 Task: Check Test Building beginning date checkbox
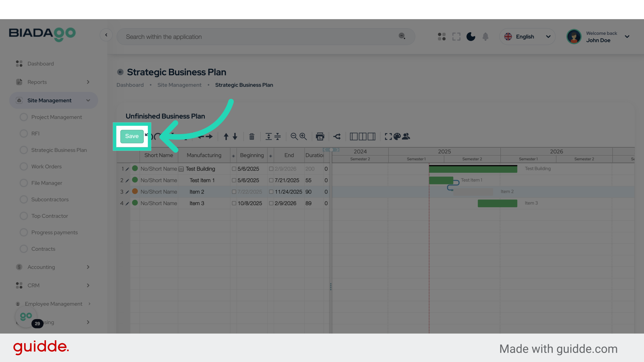click(234, 169)
